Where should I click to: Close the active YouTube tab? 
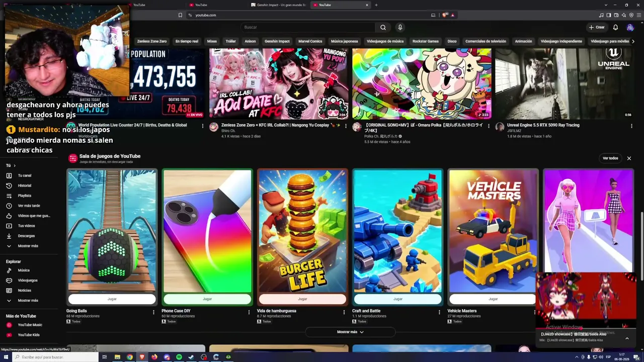(x=367, y=5)
